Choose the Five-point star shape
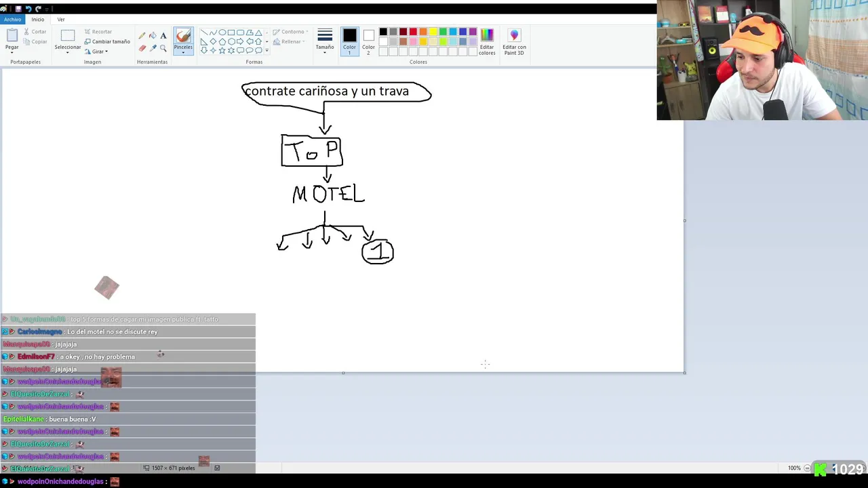 [222, 50]
